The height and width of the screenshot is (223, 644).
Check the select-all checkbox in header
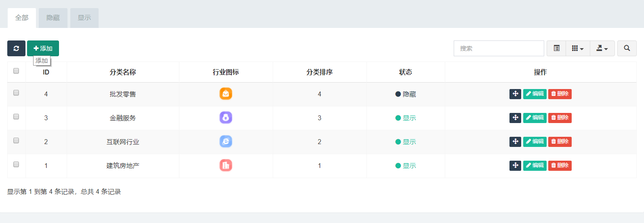click(16, 71)
